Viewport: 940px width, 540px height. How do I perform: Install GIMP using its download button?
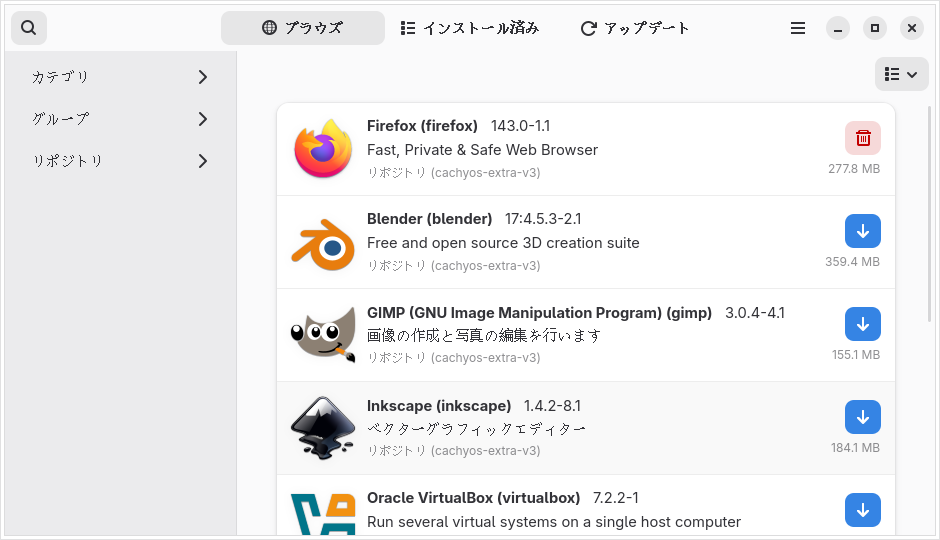862,324
